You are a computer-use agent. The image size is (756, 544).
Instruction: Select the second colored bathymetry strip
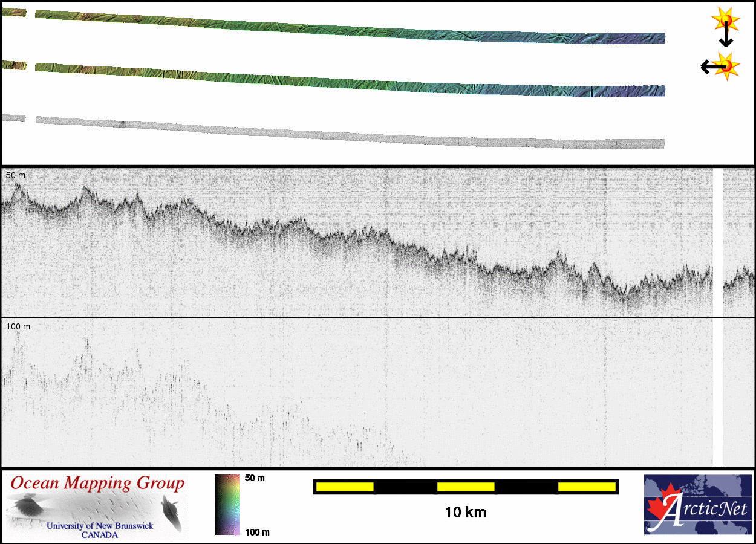[x=351, y=79]
